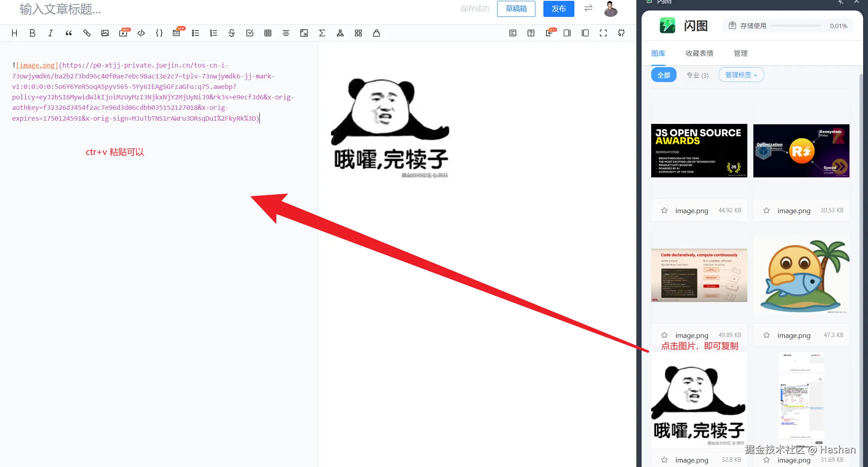Screen dimensions: 868x467
Task: Insert a code block
Action: point(141,33)
